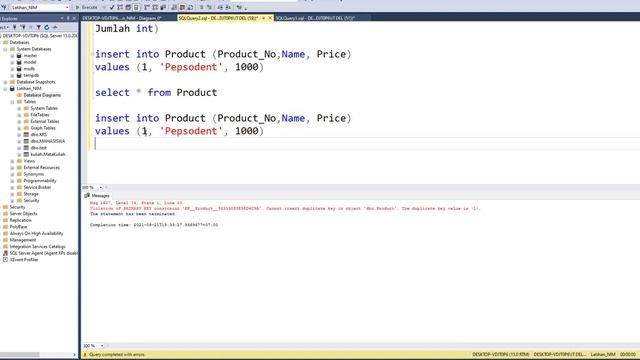Click Object Explorer filter icon
640x360 pixels.
38,27
